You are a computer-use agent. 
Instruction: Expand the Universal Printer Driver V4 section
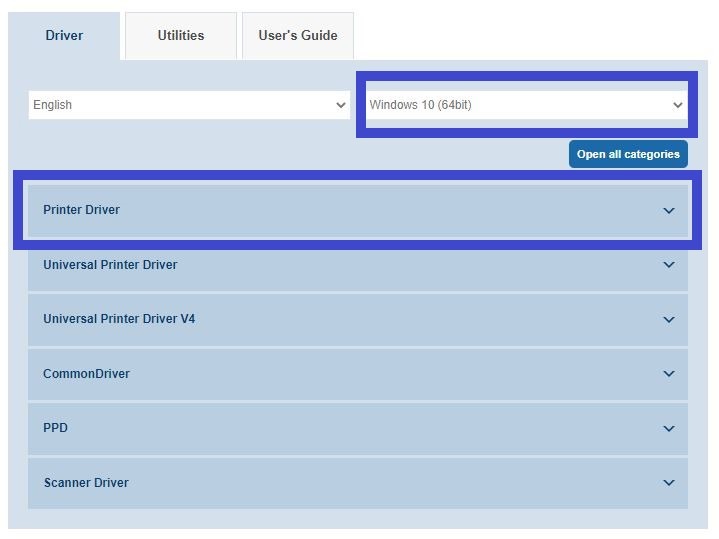click(x=119, y=319)
